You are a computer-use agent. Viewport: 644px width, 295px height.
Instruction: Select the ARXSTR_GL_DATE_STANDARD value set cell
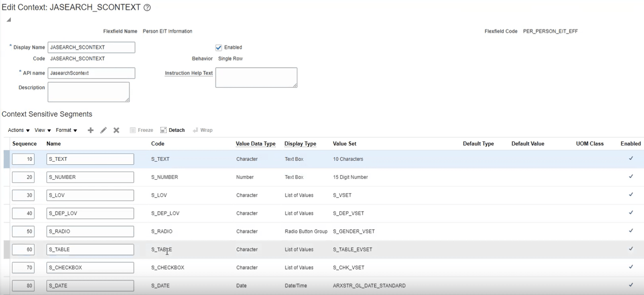pos(369,286)
